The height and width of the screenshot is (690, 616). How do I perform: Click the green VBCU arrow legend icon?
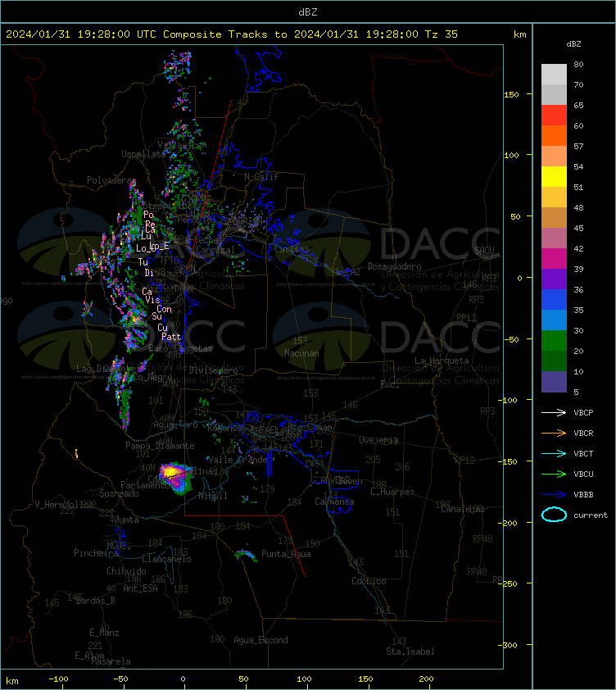click(x=554, y=474)
